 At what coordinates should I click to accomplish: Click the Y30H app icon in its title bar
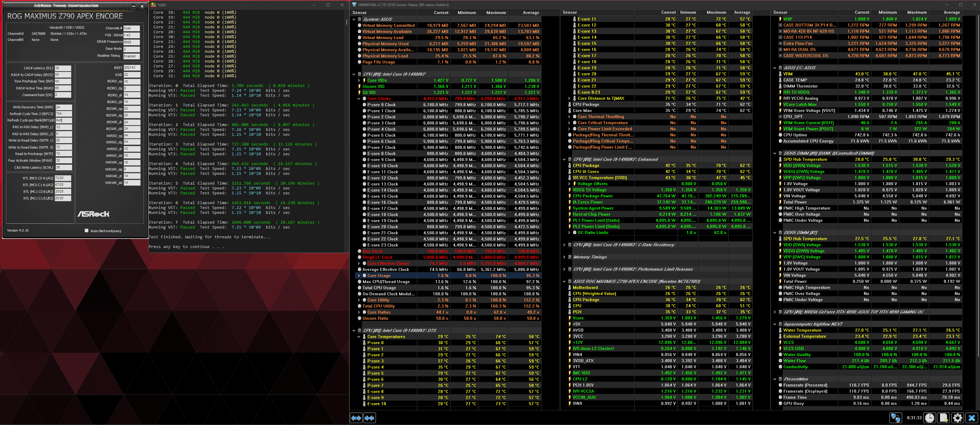pos(153,5)
